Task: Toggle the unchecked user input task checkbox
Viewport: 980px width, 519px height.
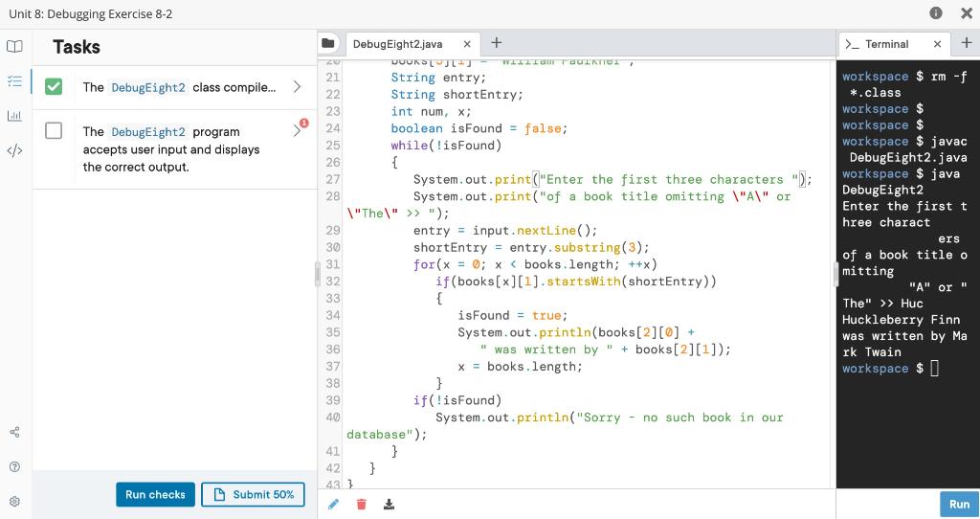Action: tap(56, 131)
